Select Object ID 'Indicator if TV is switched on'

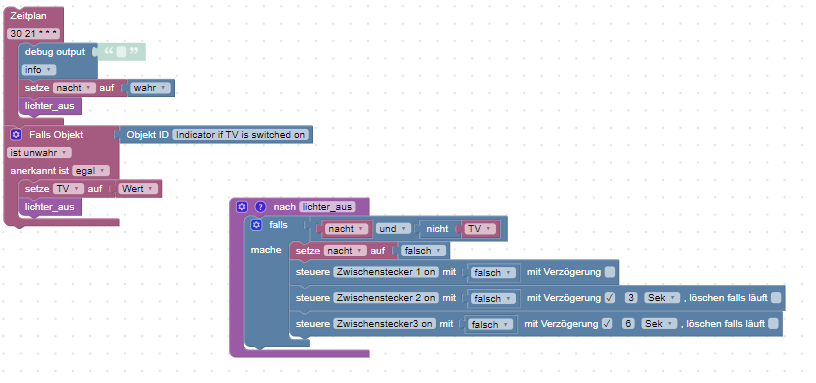pyautogui.click(x=240, y=135)
